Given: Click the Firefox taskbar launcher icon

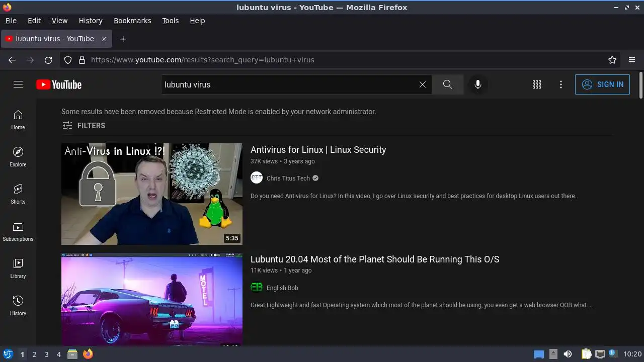Looking at the screenshot, I should click(88, 354).
